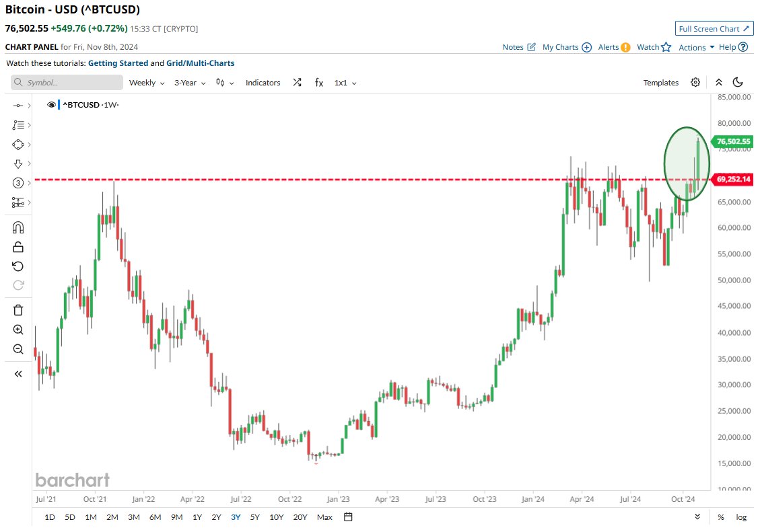
Task: Open the calendar date range picker
Action: [x=348, y=517]
